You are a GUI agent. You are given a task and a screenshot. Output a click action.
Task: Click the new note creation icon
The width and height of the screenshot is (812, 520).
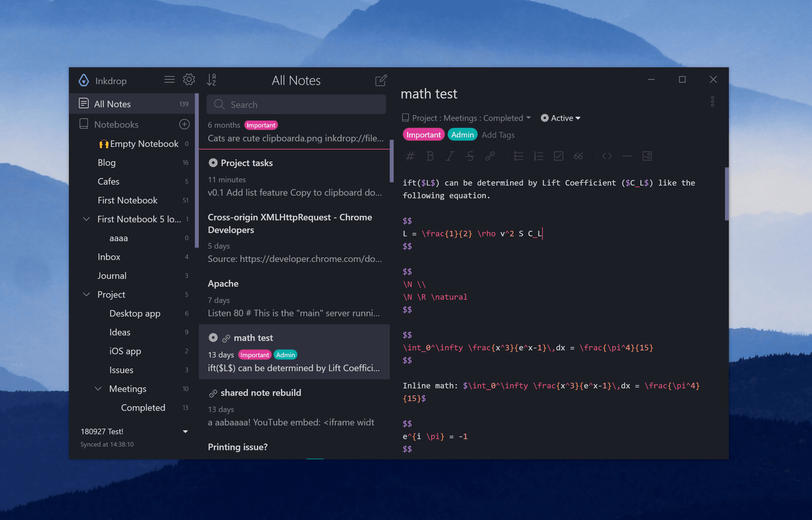tap(381, 80)
